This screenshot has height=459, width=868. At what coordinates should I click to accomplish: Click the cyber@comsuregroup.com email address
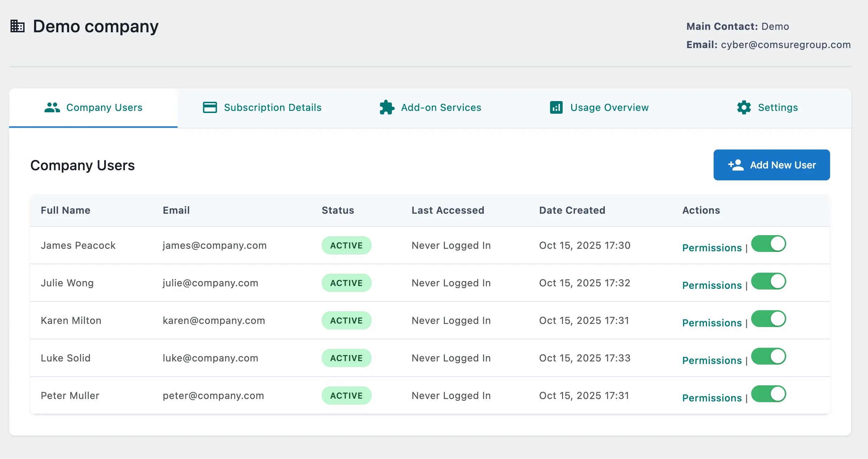pos(785,45)
